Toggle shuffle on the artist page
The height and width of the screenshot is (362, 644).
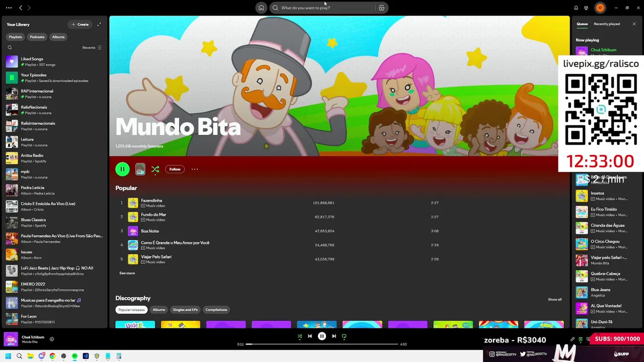[x=155, y=169]
